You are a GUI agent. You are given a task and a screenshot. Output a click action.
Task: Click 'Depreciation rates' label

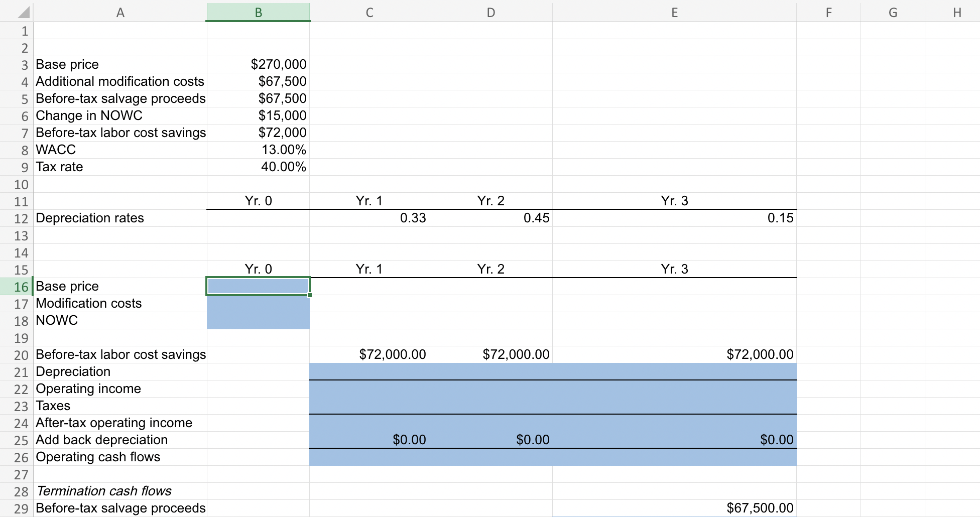90,218
